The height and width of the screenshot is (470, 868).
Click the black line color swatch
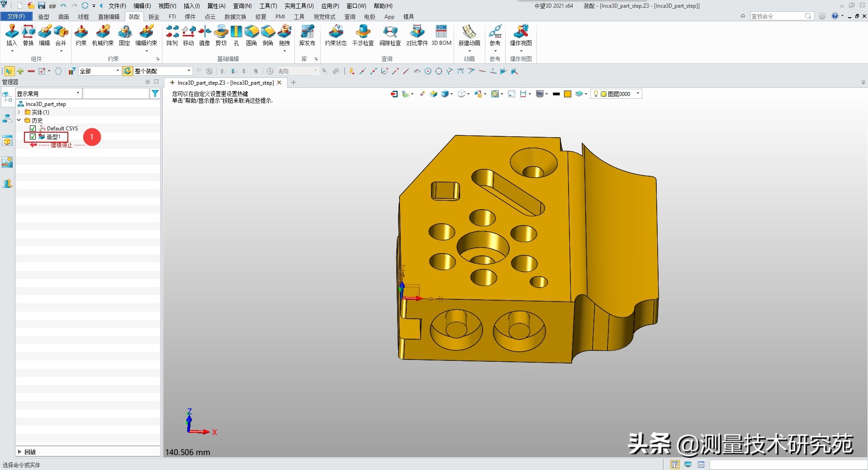(x=556, y=94)
